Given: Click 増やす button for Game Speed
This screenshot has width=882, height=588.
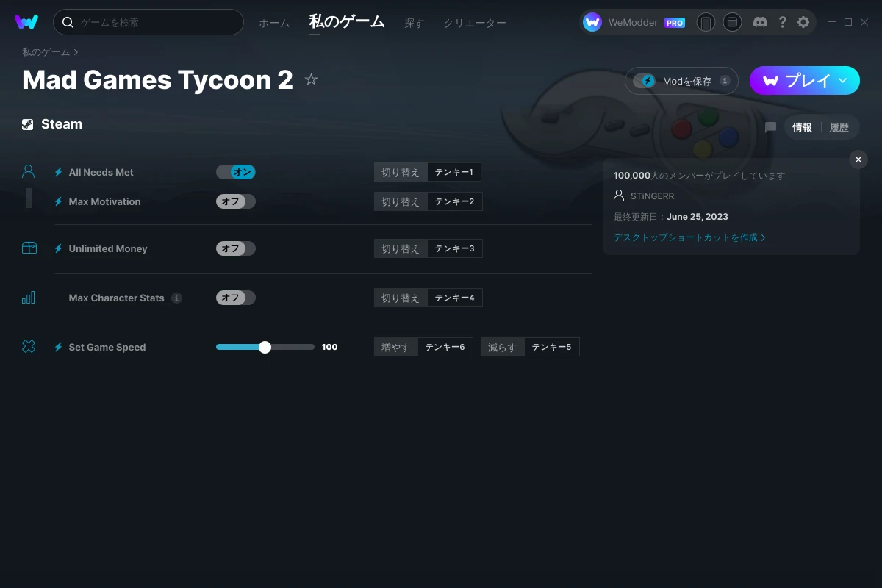Looking at the screenshot, I should coord(396,347).
